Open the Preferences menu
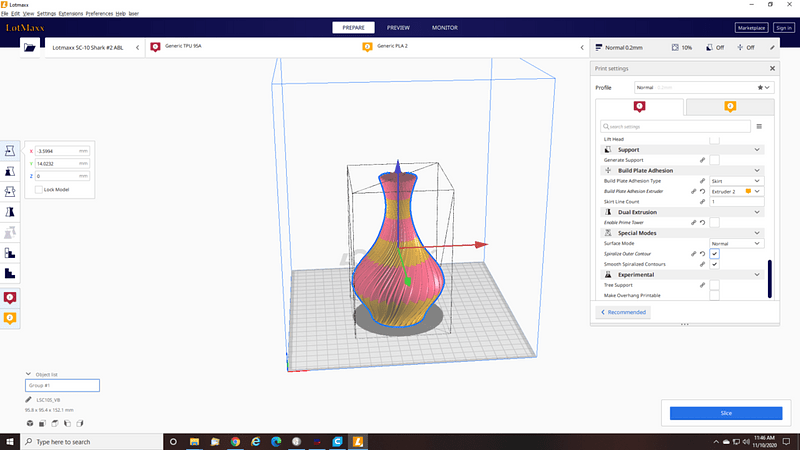The width and height of the screenshot is (800, 450). click(x=99, y=14)
